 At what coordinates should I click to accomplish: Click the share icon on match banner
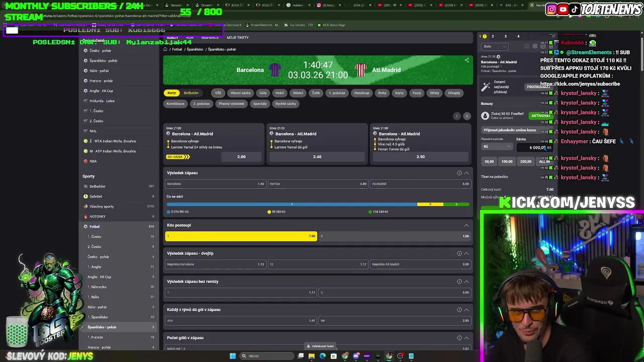467,60
